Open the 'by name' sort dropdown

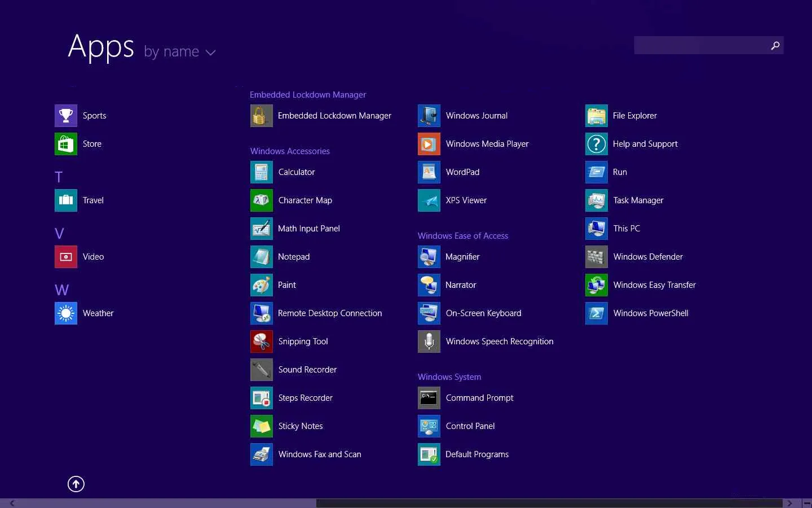click(180, 52)
